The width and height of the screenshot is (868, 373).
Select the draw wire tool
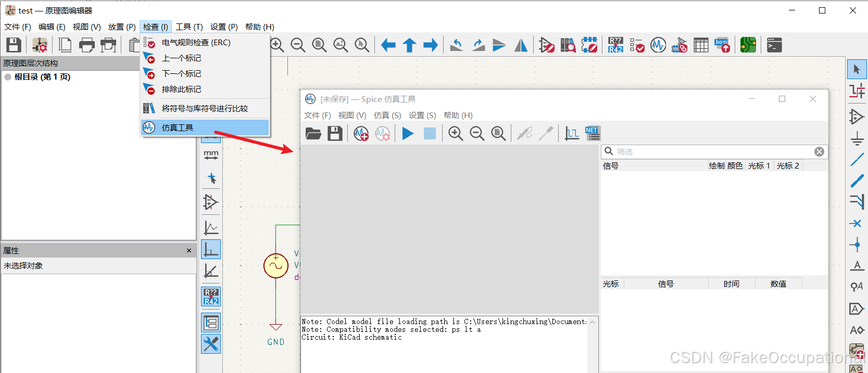point(857,160)
